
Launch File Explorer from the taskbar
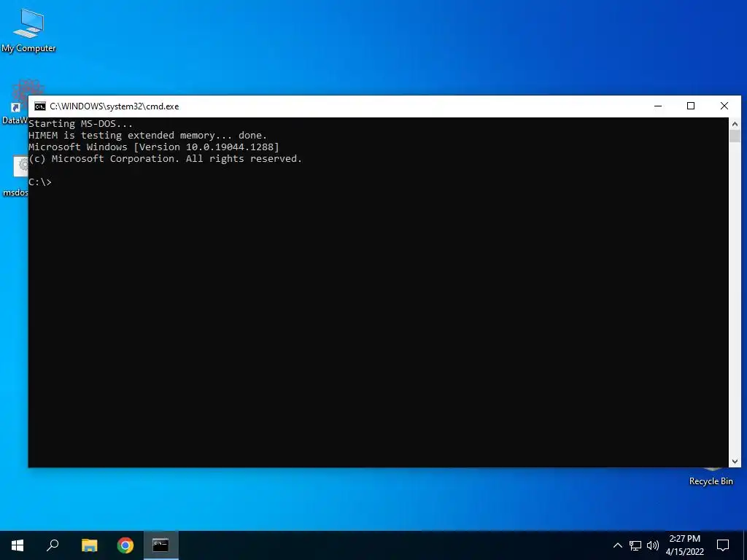tap(89, 545)
